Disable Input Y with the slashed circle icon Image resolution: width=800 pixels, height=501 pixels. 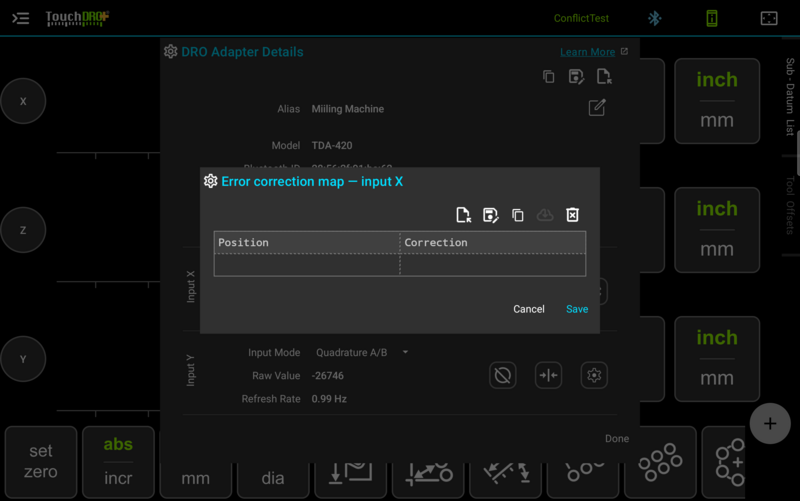tap(503, 375)
